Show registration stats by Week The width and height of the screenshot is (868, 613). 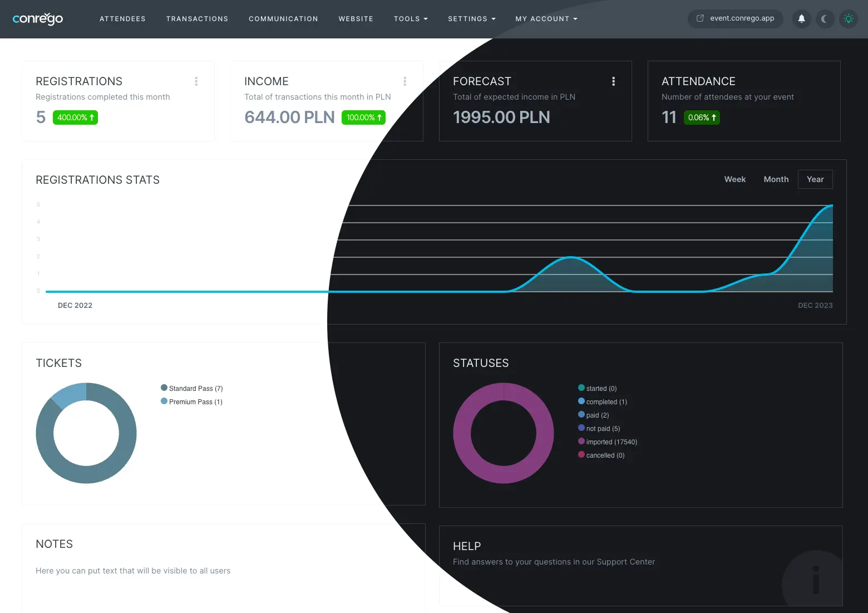[x=735, y=179]
